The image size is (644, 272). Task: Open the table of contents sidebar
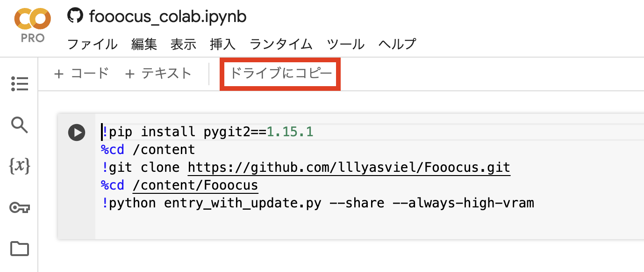(19, 84)
